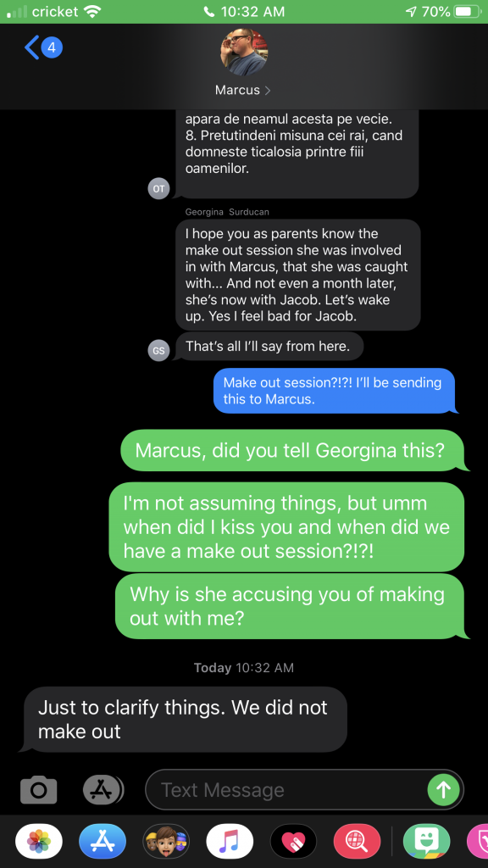488x868 pixels.
Task: Open Music app in iMessage bar
Action: 230,842
